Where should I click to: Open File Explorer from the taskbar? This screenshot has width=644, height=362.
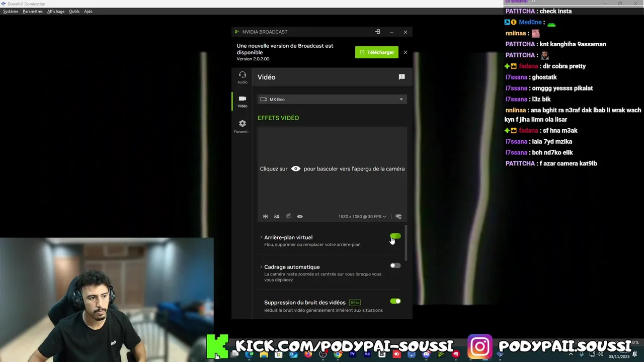[264, 354]
